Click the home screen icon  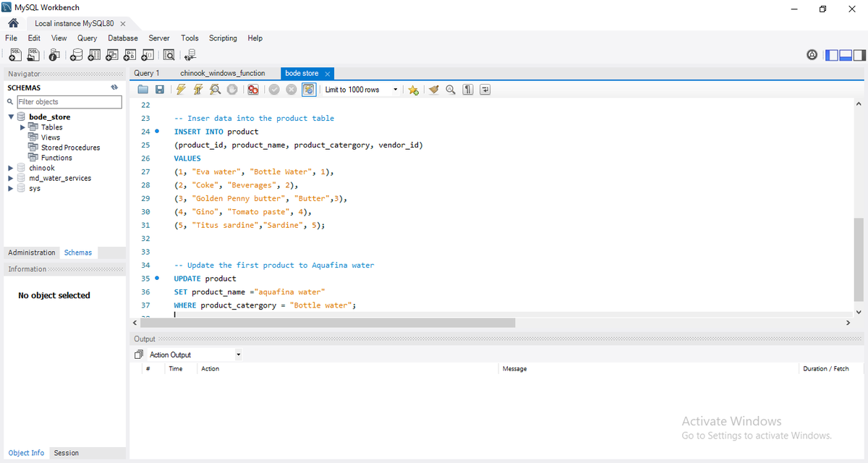(13, 23)
